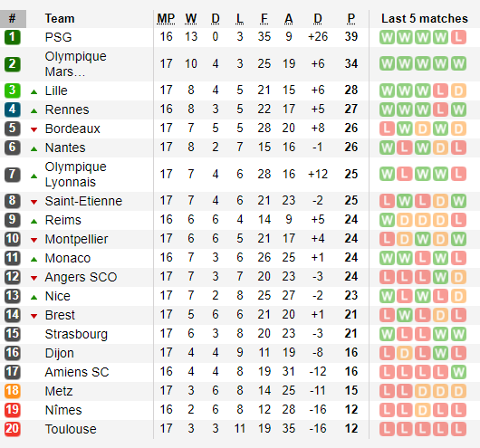Click the orange rank 18 position badge
This screenshot has height=448, width=480.
click(x=13, y=391)
